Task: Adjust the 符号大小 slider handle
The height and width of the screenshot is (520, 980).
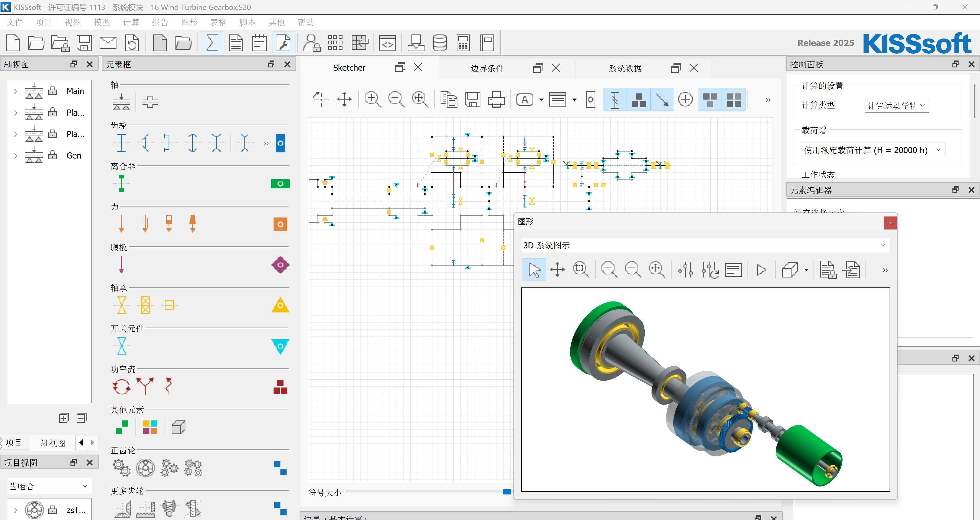Action: [506, 492]
